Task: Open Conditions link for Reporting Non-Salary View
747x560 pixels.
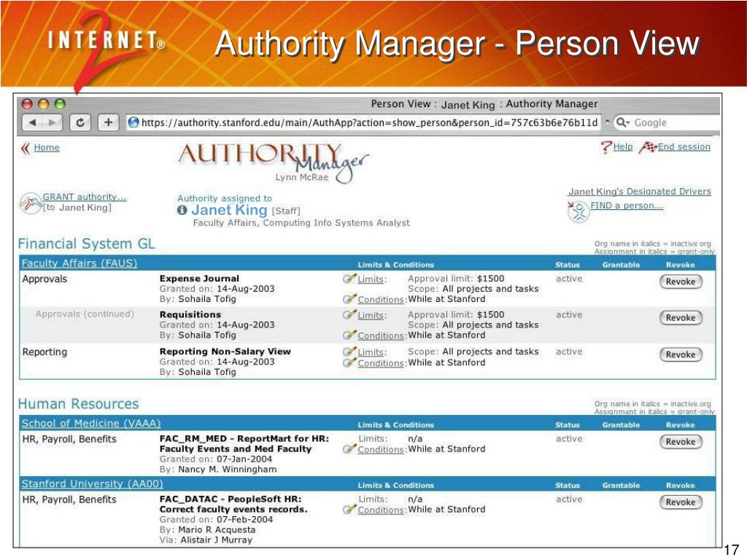Action: (381, 363)
